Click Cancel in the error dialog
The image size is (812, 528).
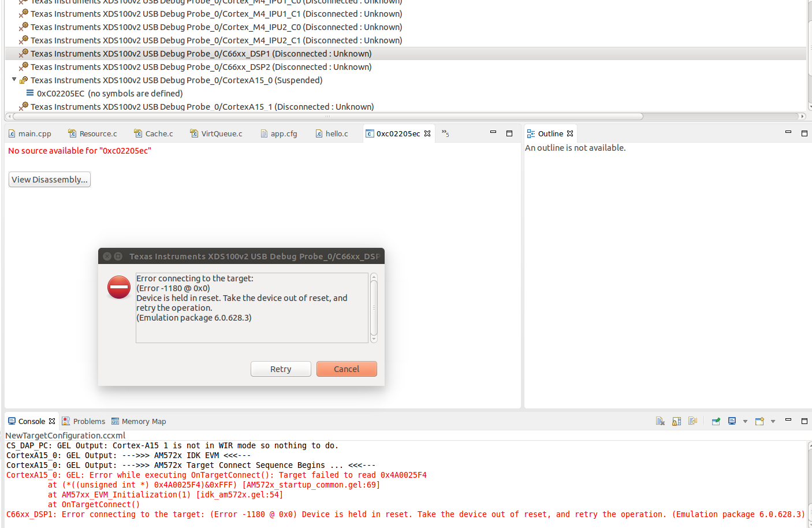(347, 369)
